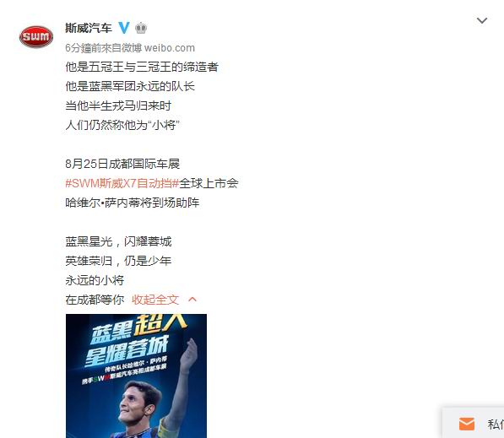Viewport: 504px width, 438px height.
Task: Open the 斯威汽车 account name link
Action: click(x=89, y=28)
